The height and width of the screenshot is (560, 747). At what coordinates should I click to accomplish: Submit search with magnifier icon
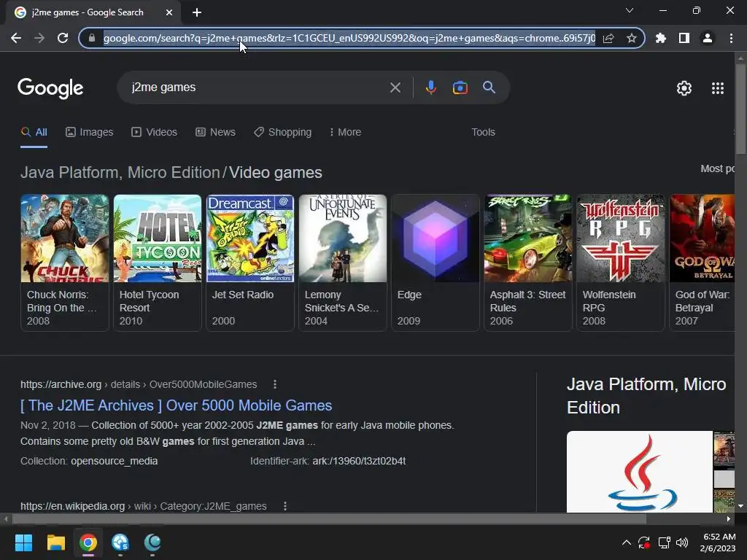click(x=489, y=87)
